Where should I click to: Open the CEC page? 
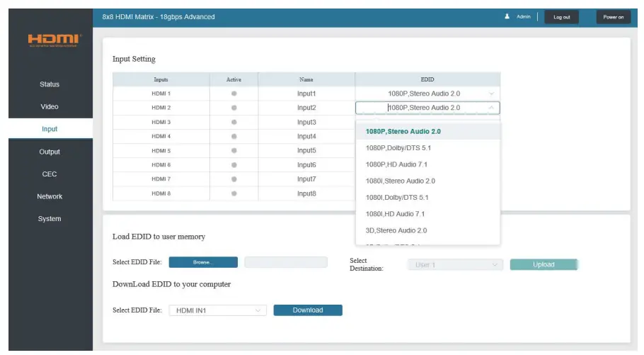(x=50, y=174)
